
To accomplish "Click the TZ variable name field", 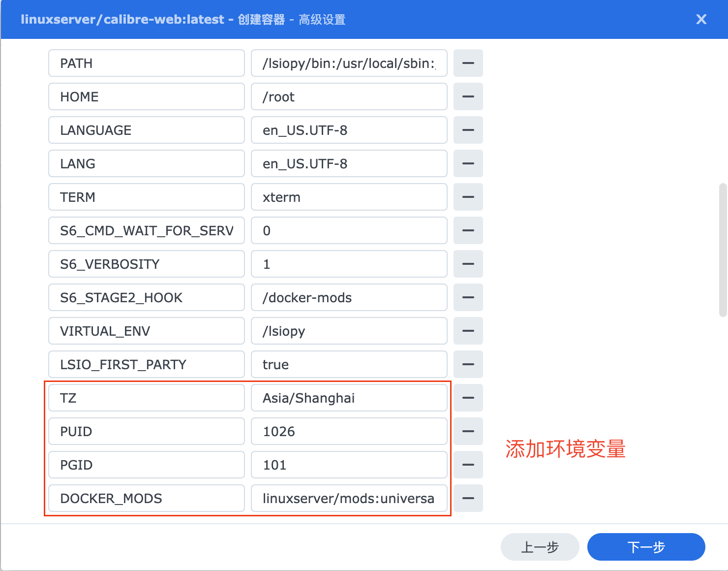I will (147, 398).
